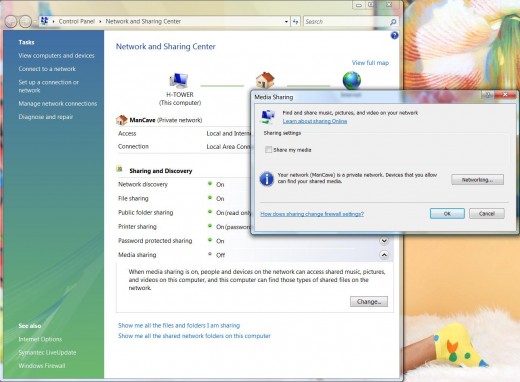This screenshot has width=520, height=382.
Task: Click the Sharing and Discovery section icon
Action: click(x=119, y=169)
